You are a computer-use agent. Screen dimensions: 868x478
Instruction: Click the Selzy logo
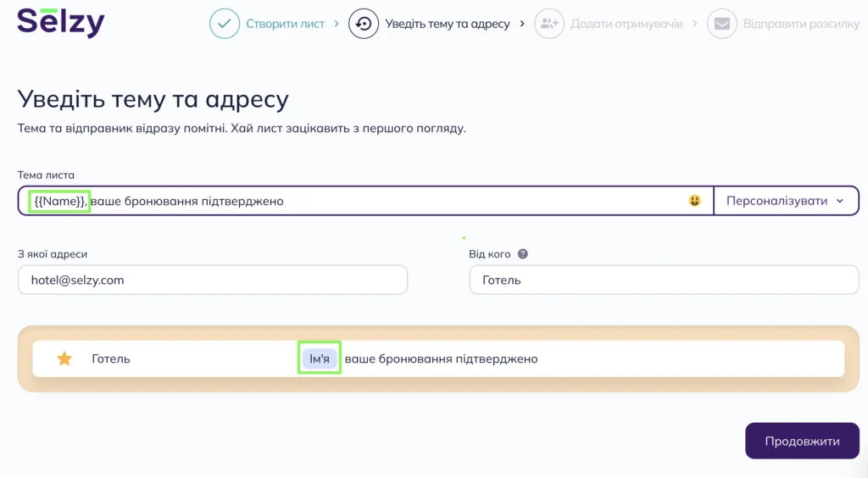tap(60, 23)
